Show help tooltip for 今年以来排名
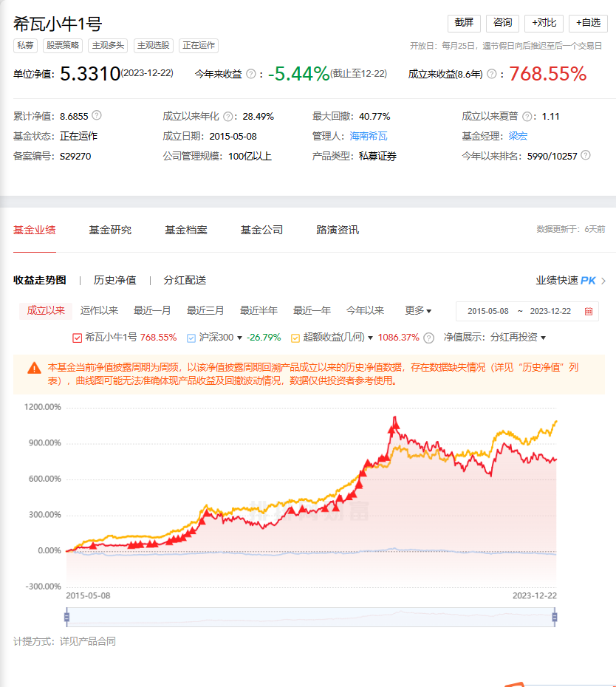 (586, 155)
